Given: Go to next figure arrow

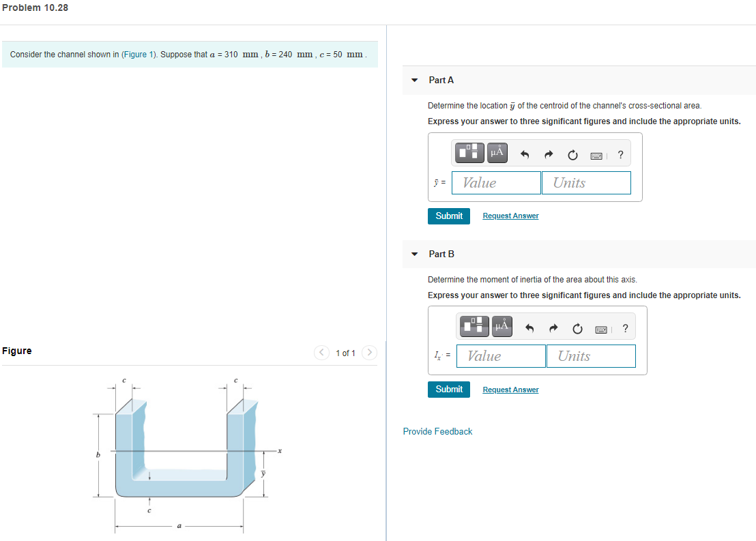Looking at the screenshot, I should [369, 353].
